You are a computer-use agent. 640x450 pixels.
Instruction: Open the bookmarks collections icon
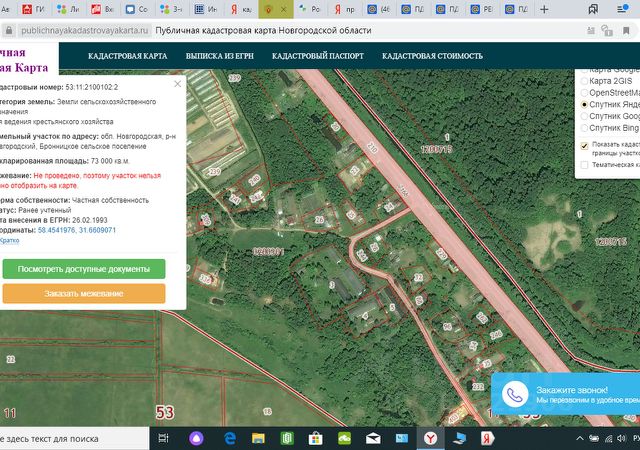coord(593,9)
